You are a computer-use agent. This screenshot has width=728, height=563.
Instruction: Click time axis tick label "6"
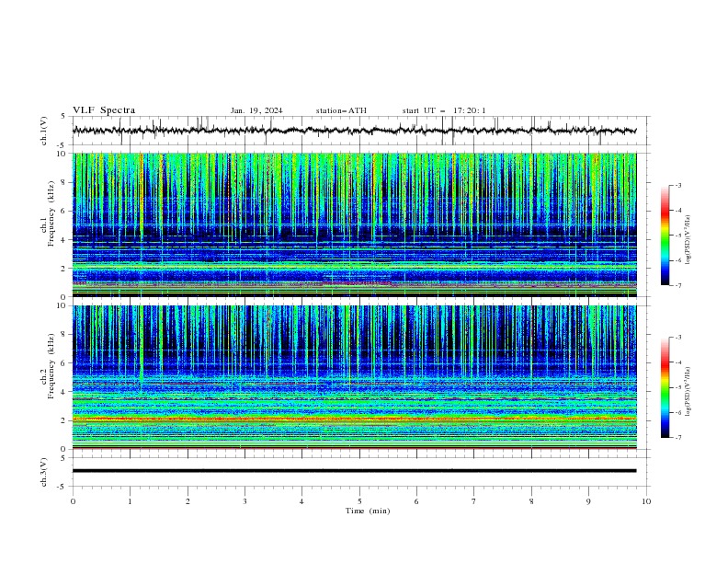click(416, 501)
